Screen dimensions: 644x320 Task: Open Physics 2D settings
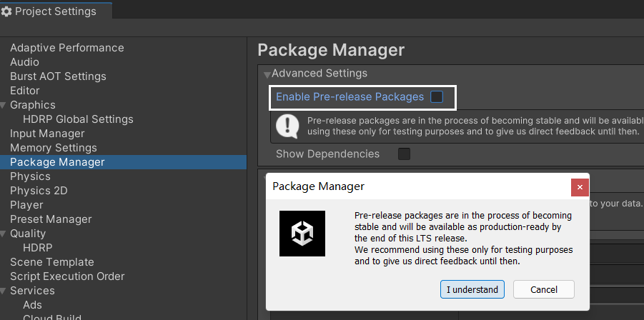click(x=39, y=191)
